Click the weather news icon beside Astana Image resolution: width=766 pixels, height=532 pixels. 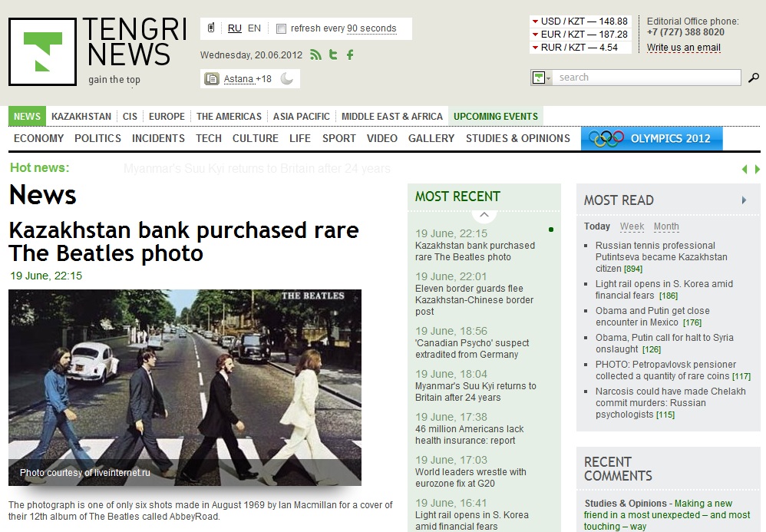pyautogui.click(x=212, y=78)
